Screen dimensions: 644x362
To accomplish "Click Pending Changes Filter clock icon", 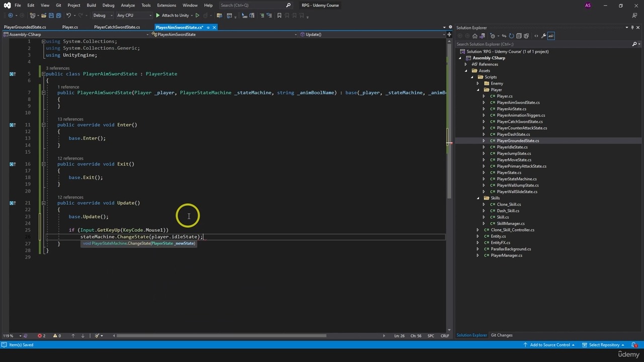I will coord(493,36).
